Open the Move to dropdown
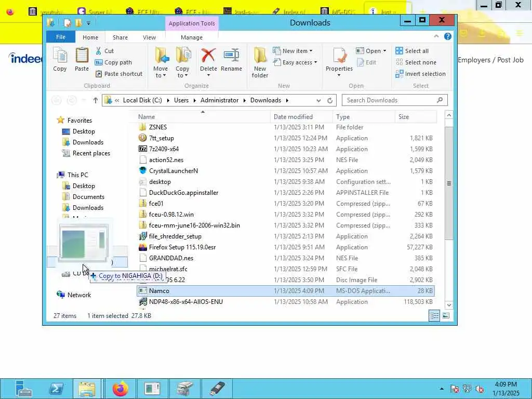The image size is (532, 399). 161,62
